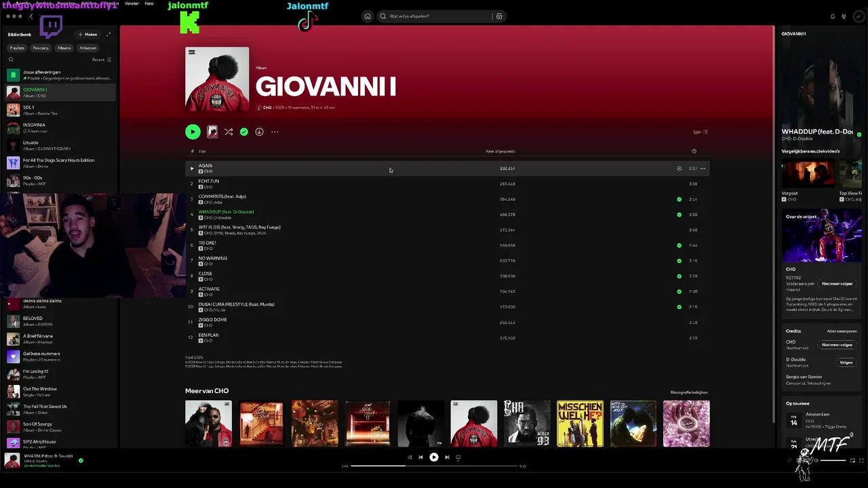Screen dimensions: 868x488
Task: Play the track AGAIN via row play icon
Action: (192, 169)
